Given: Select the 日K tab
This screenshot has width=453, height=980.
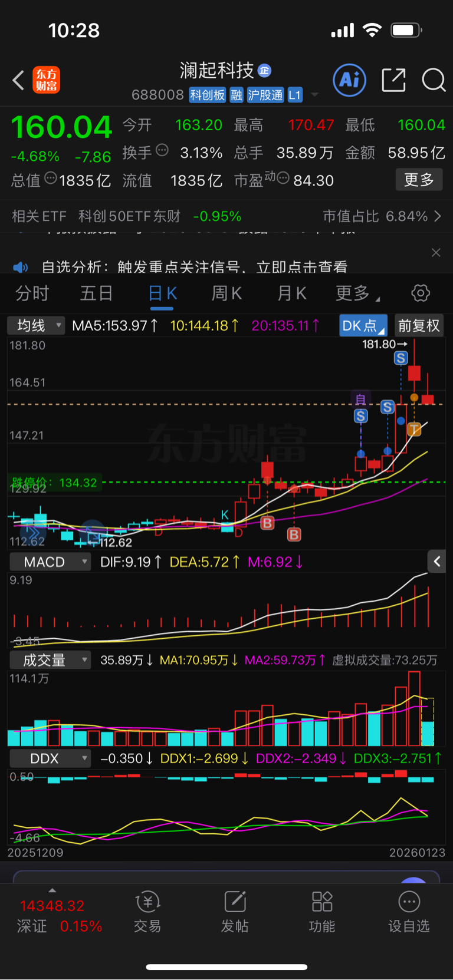Looking at the screenshot, I should [x=162, y=293].
